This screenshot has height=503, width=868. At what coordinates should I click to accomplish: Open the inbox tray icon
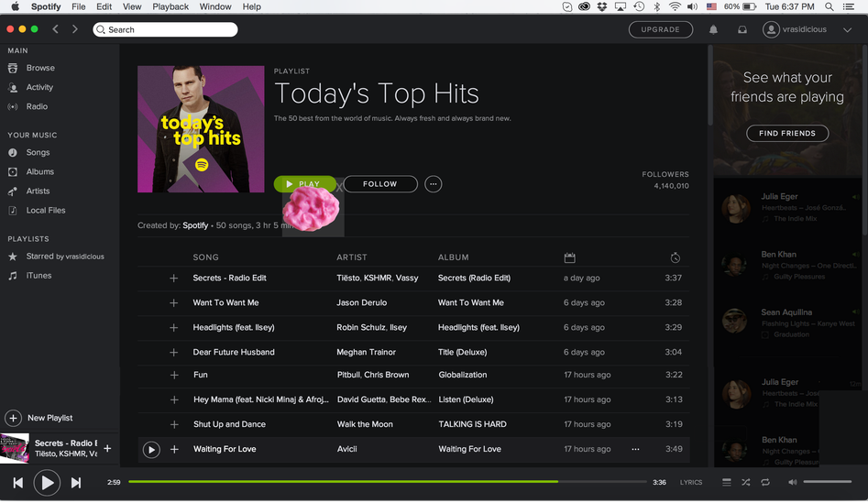coord(742,30)
